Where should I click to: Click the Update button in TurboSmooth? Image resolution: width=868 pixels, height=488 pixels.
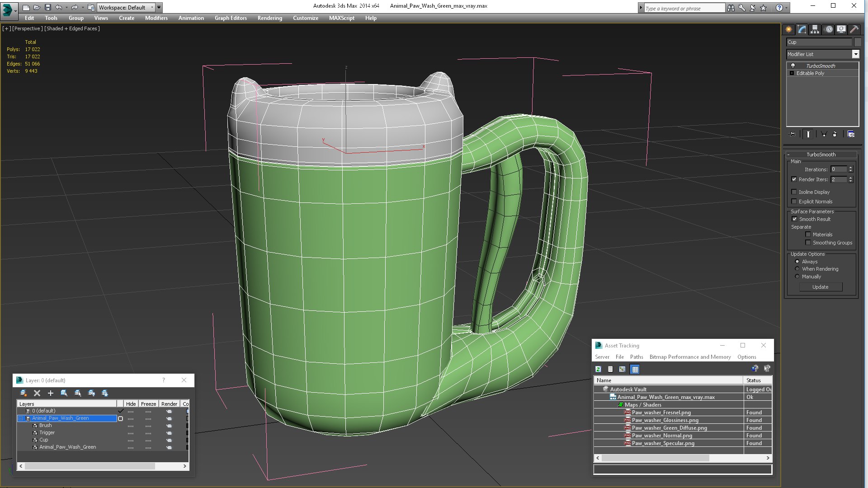pyautogui.click(x=820, y=287)
